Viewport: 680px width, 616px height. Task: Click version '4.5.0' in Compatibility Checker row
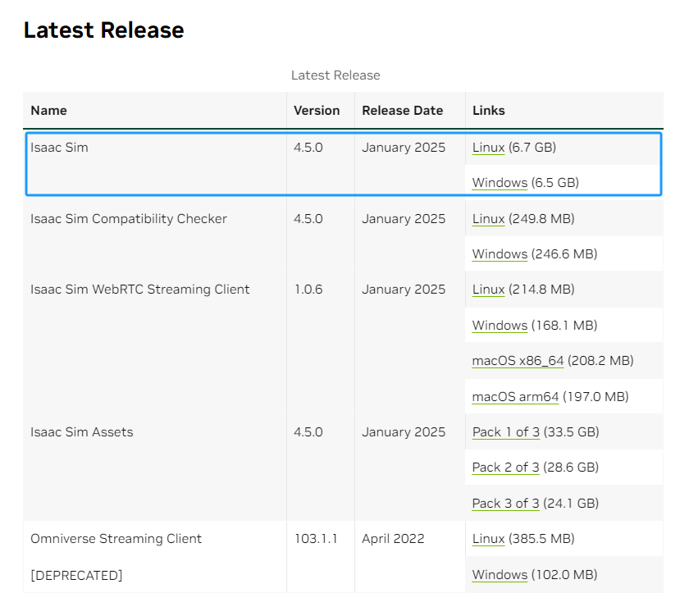point(308,219)
